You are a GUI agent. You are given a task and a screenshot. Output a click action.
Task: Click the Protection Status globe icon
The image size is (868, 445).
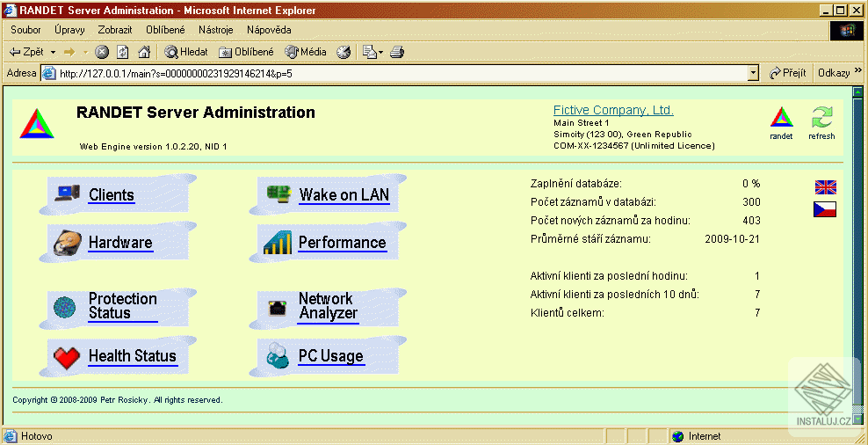[x=65, y=306]
